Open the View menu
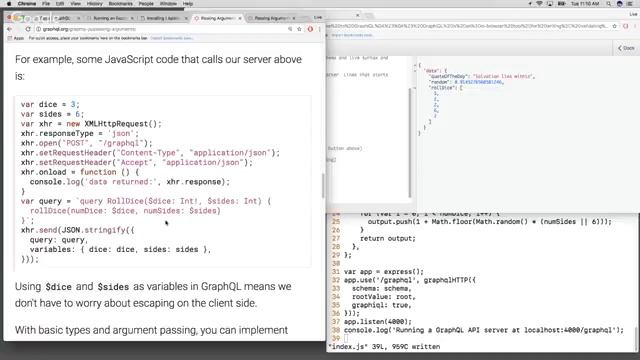Screen dimensions: 640x360 (76, 4)
